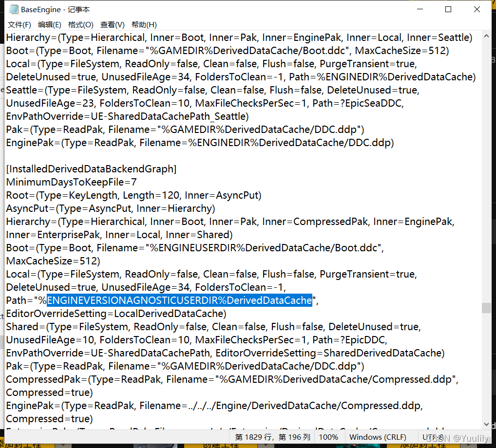Click the UTF-8 encoding indicator
Viewport: 496px width, 448px height.
430,437
